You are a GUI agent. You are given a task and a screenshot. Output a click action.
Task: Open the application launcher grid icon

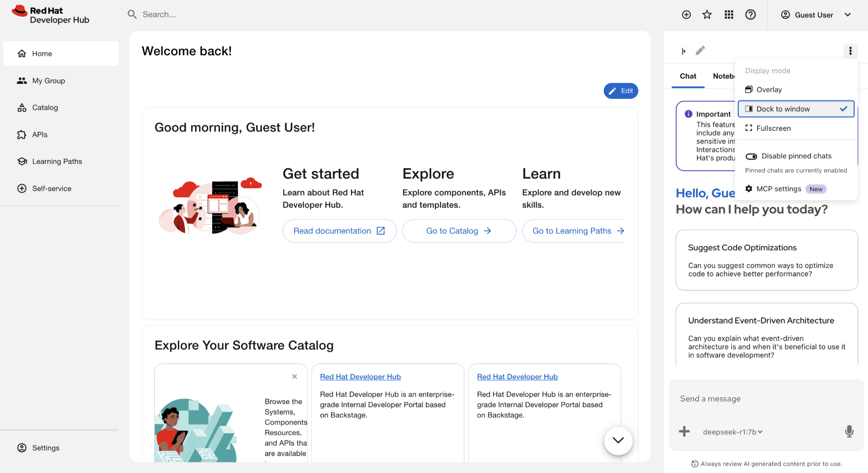(729, 15)
